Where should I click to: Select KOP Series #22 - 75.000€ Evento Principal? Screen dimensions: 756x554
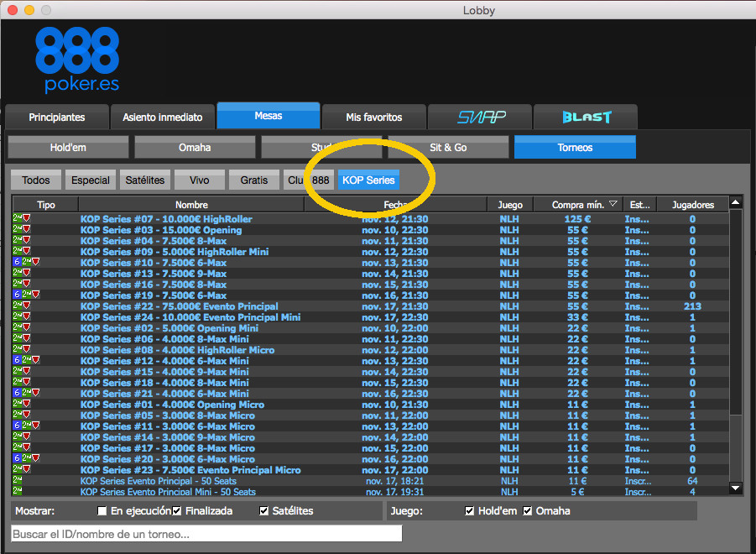180,306
